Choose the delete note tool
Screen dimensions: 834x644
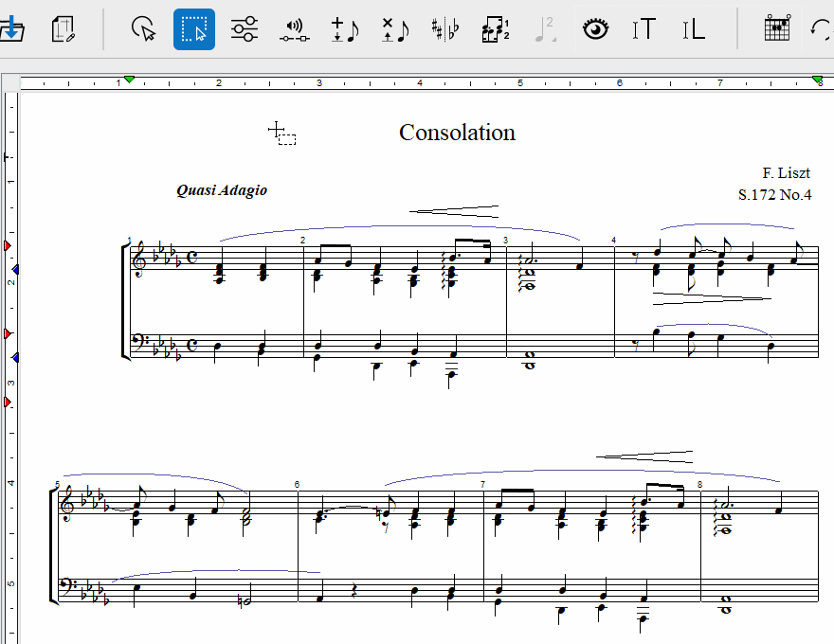click(395, 29)
